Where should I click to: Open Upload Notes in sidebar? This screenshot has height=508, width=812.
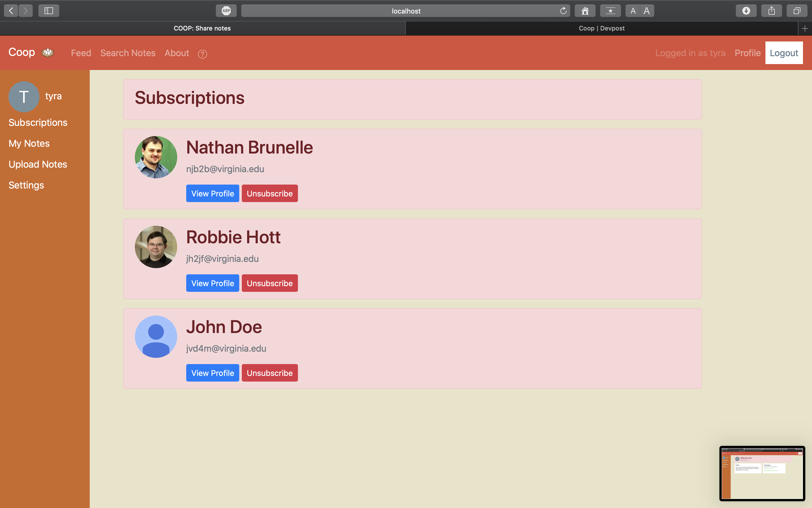[x=38, y=164]
